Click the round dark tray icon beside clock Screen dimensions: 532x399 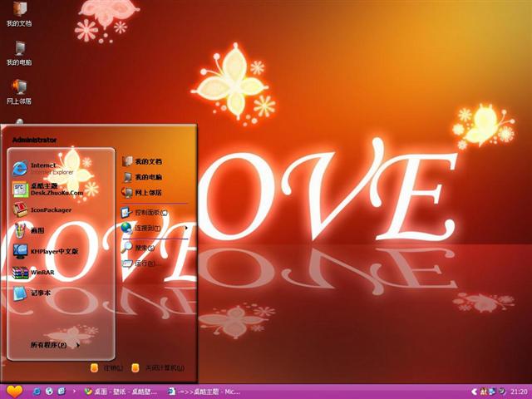[501, 392]
